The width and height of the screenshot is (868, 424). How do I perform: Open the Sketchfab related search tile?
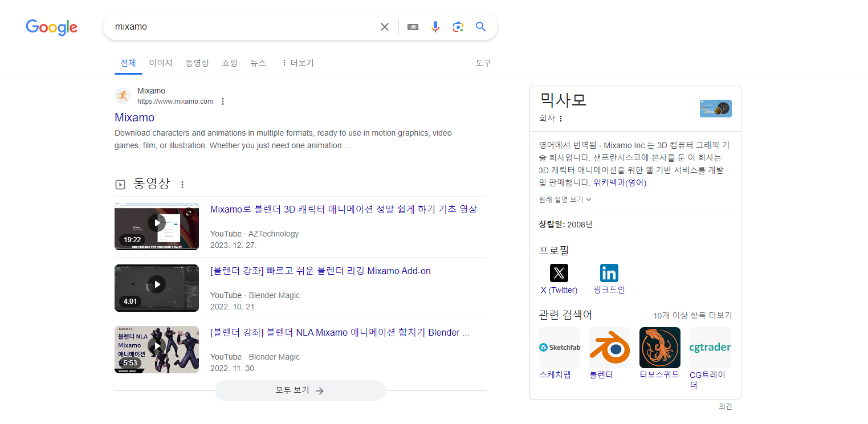(560, 348)
